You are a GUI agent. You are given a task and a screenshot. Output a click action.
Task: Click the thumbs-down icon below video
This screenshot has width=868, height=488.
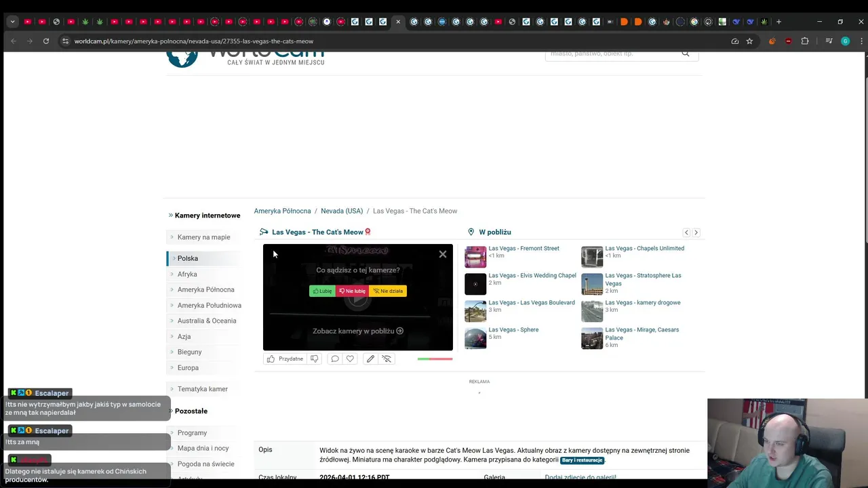pyautogui.click(x=314, y=359)
